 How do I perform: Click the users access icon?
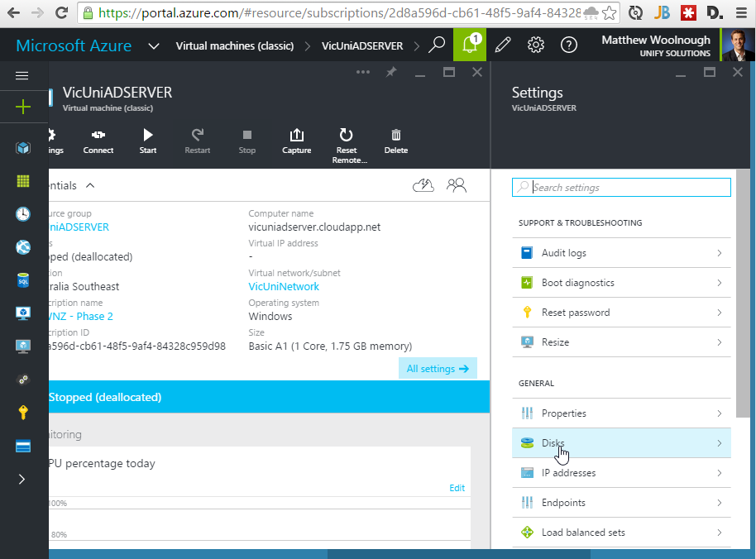pos(456,185)
